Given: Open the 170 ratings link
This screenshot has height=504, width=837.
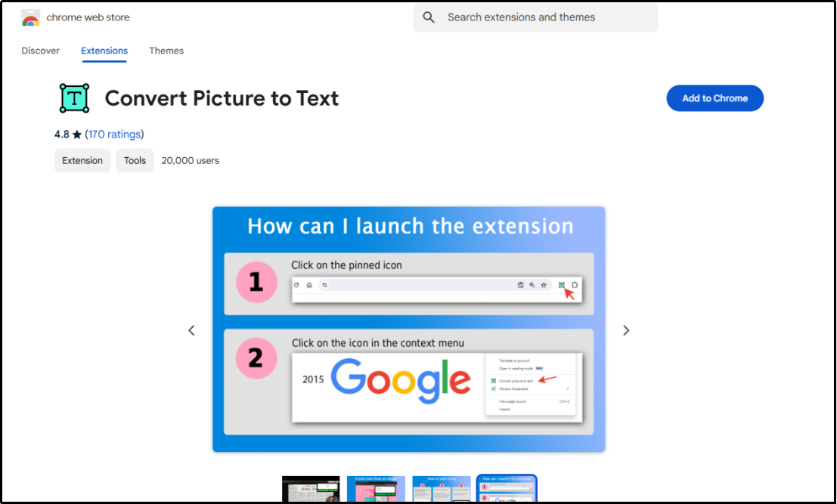Looking at the screenshot, I should tap(114, 135).
